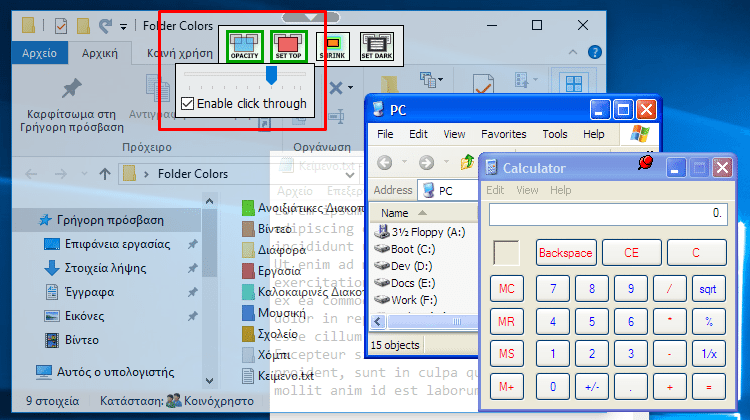Click the SET TOP window icon
The height and width of the screenshot is (420, 750).
pos(288,46)
